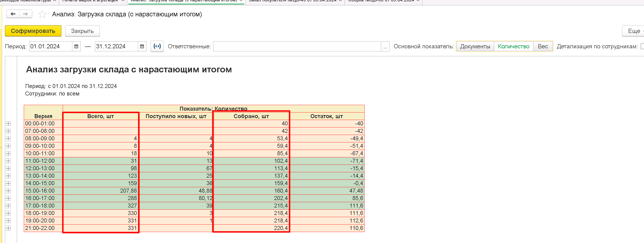Click the Ответственные input field
644x243 pixels.
click(x=297, y=46)
